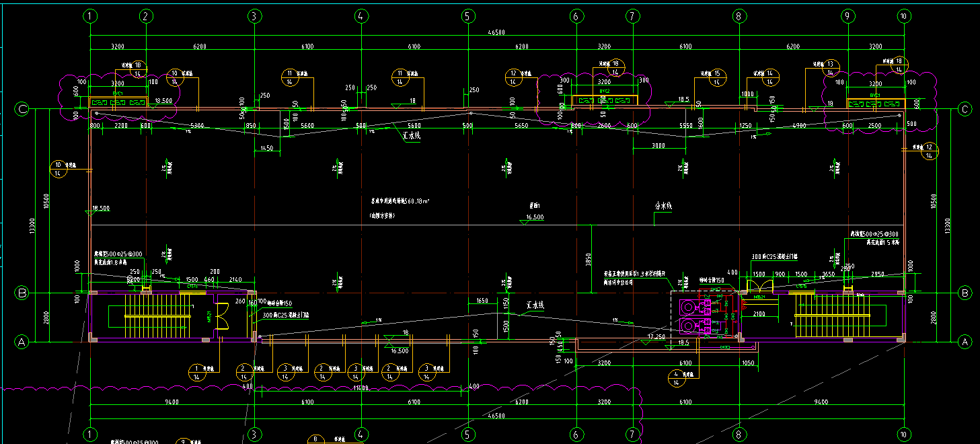Select the 17.250 elevation text
The image size is (980, 444).
pos(656,336)
